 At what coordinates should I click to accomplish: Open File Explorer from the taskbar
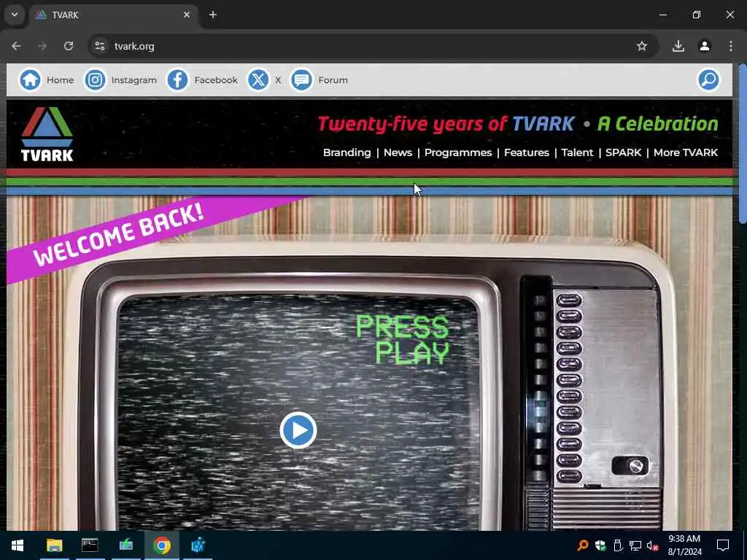pyautogui.click(x=54, y=545)
